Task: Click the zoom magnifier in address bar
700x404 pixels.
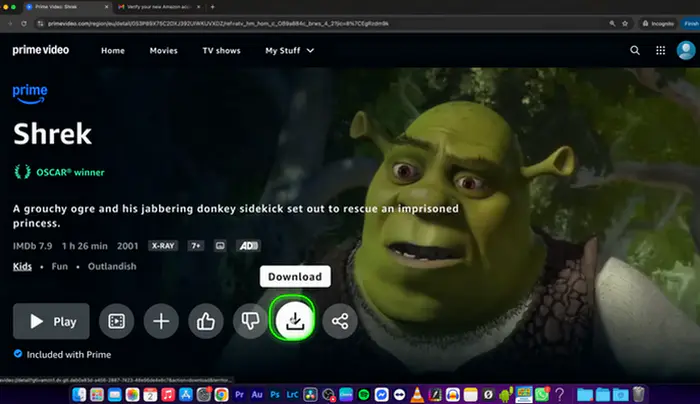Action: [612, 23]
